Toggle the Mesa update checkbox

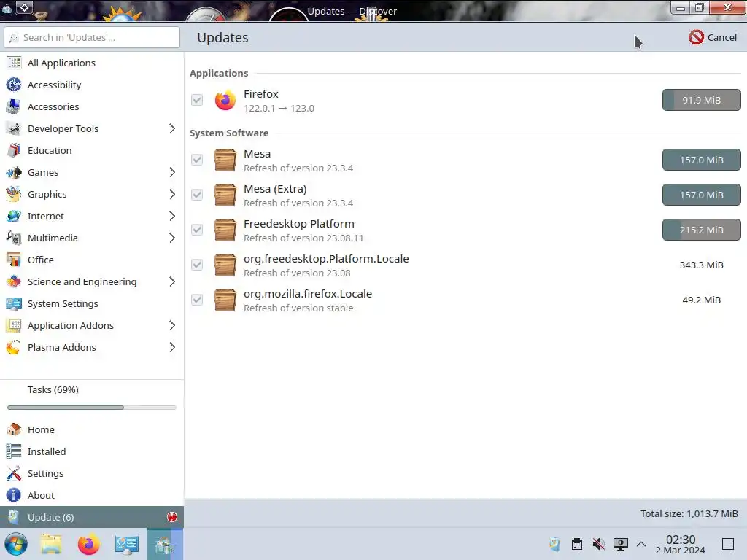(197, 160)
